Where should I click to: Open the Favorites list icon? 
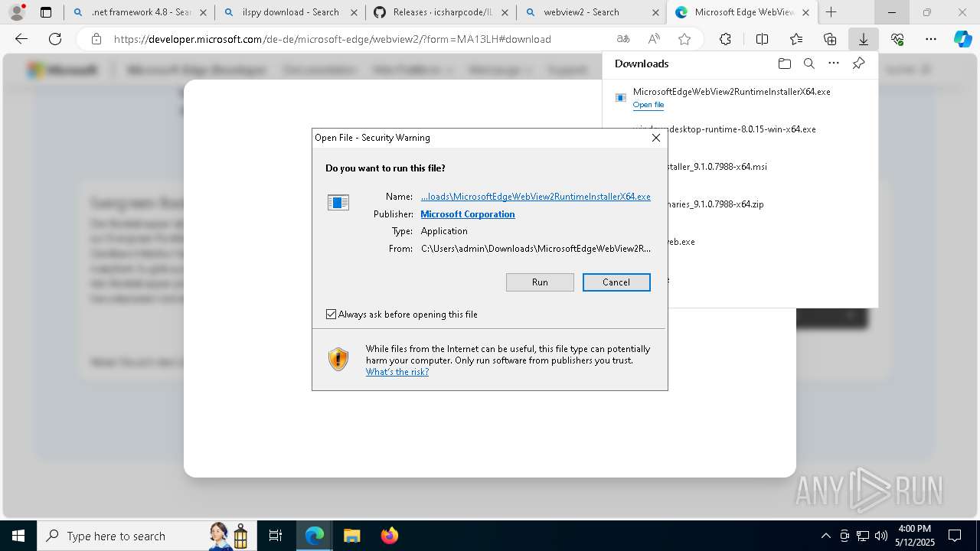click(x=796, y=39)
